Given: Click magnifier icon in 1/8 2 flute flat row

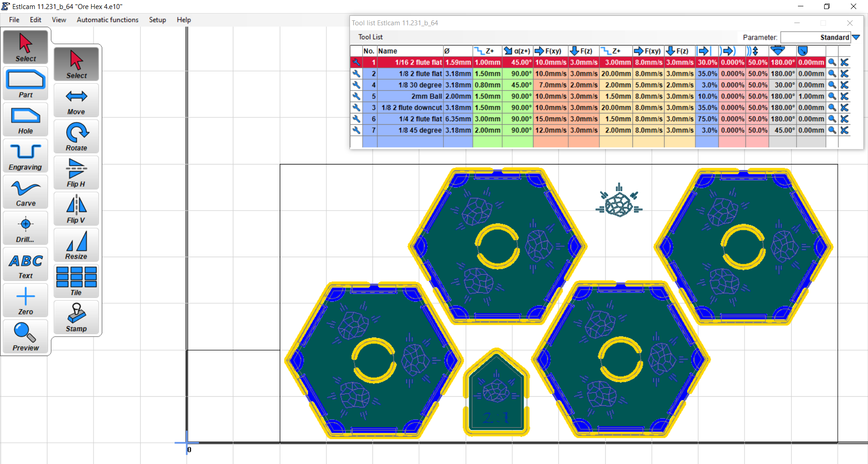Looking at the screenshot, I should click(x=832, y=74).
